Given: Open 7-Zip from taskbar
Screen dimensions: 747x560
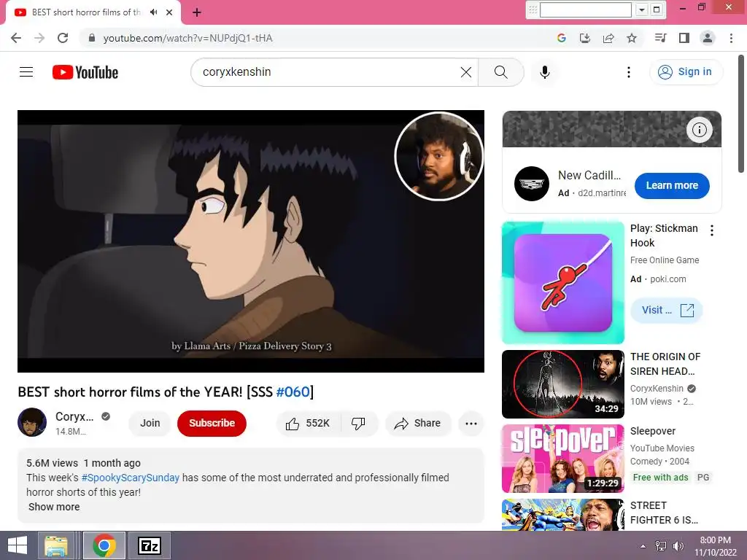Looking at the screenshot, I should 149,545.
